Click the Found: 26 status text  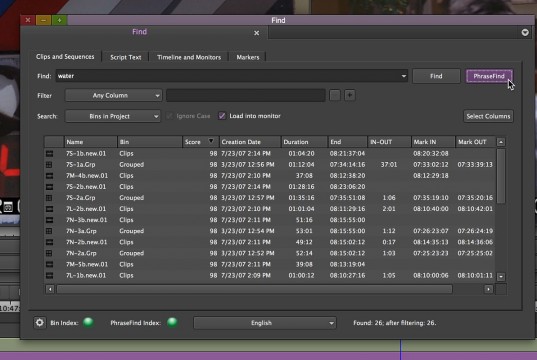[x=395, y=323]
